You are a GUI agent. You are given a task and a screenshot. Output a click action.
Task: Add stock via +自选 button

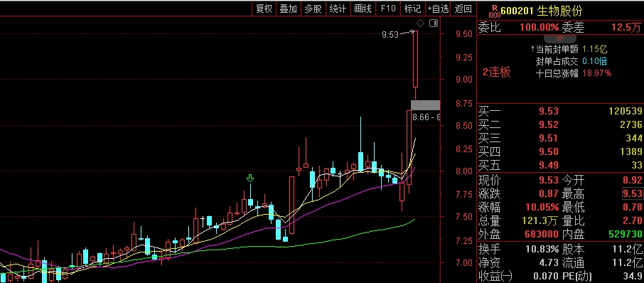[x=438, y=9]
